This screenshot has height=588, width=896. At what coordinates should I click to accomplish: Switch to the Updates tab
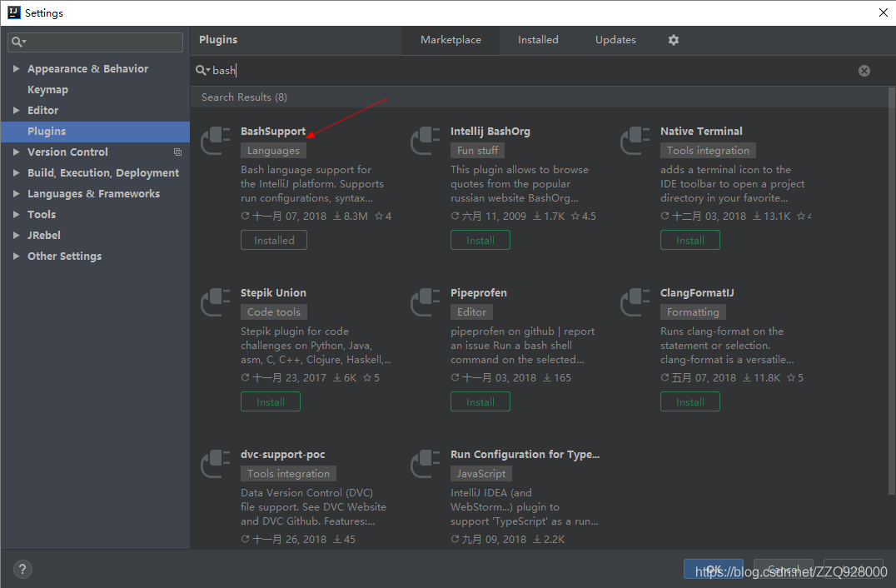tap(615, 40)
